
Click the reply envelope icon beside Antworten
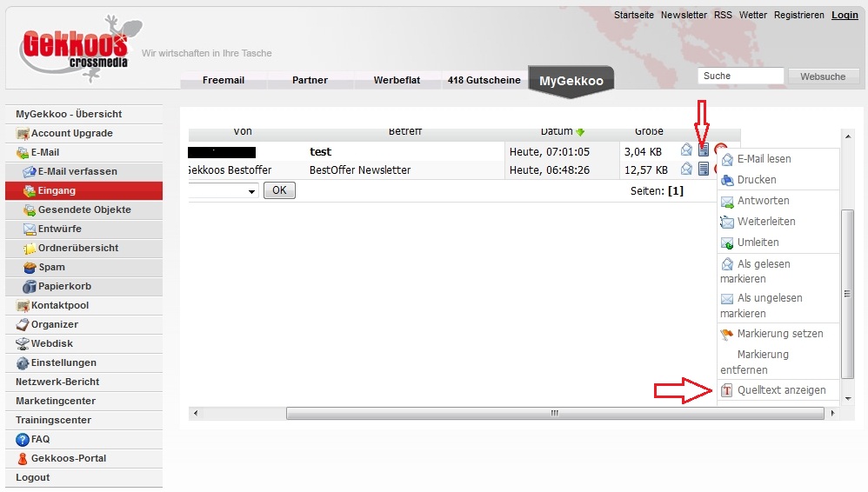click(727, 202)
